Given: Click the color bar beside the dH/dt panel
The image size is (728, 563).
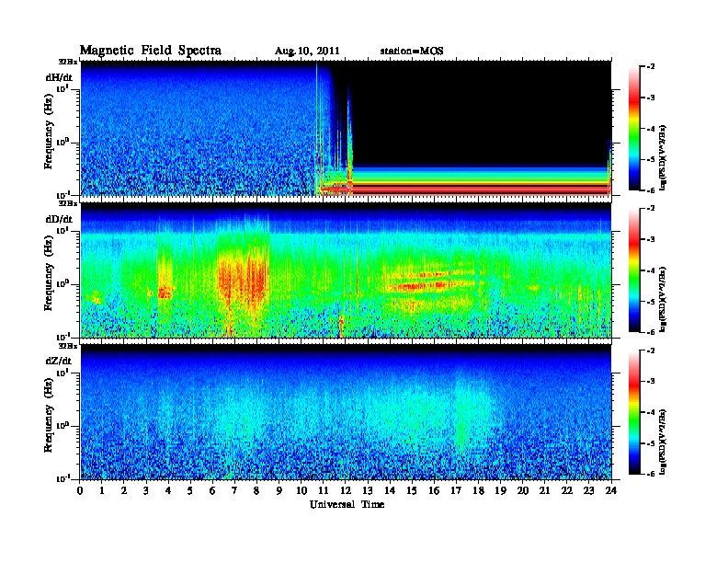Looking at the screenshot, I should click(x=633, y=128).
